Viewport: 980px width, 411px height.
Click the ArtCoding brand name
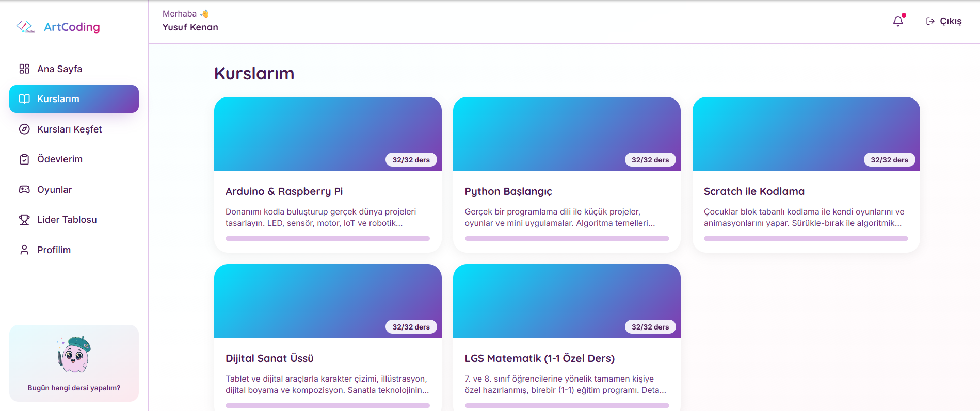click(72, 27)
